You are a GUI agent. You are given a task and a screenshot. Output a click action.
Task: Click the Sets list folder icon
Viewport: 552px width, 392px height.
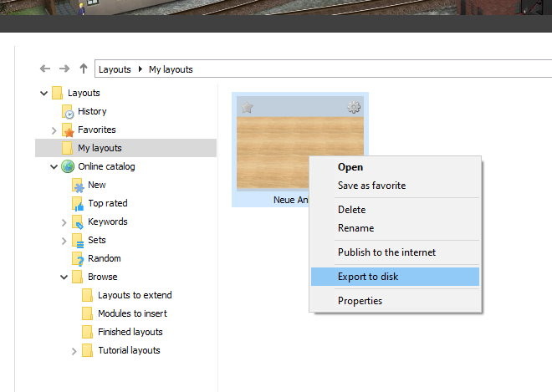pos(78,241)
